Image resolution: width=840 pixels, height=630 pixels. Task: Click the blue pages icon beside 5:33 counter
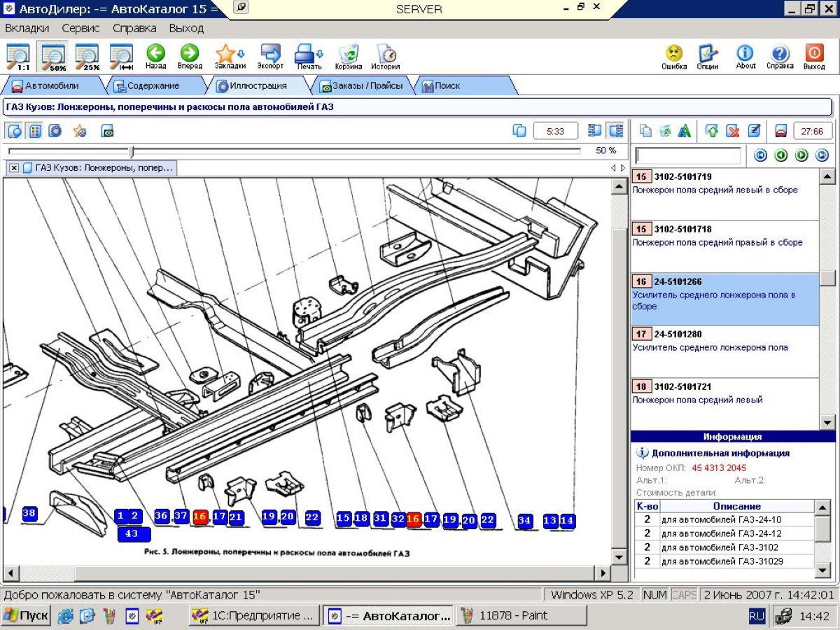pos(519,131)
